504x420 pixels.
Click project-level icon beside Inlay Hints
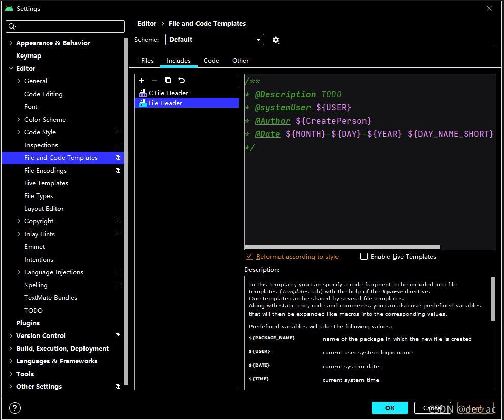point(118,234)
